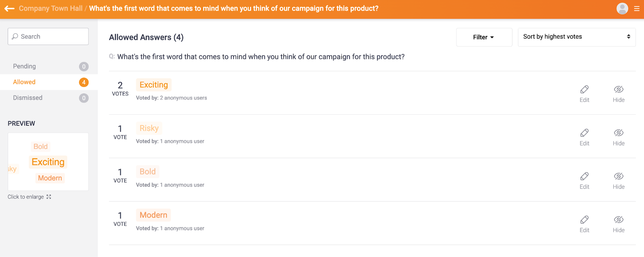Edit the Exciting answer with pencil icon
Viewport: 644px width, 257px height.
[x=584, y=89]
